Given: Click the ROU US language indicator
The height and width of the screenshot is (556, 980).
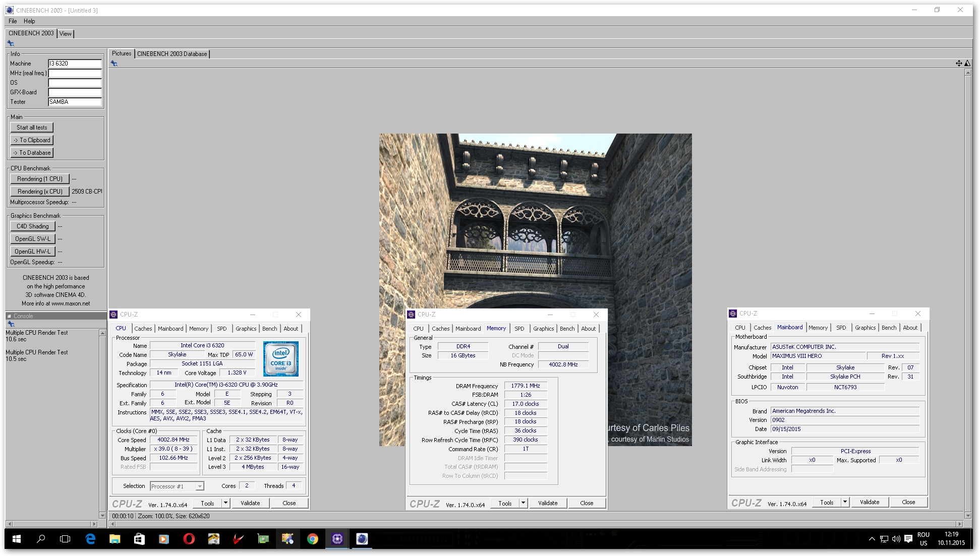Looking at the screenshot, I should tap(924, 539).
